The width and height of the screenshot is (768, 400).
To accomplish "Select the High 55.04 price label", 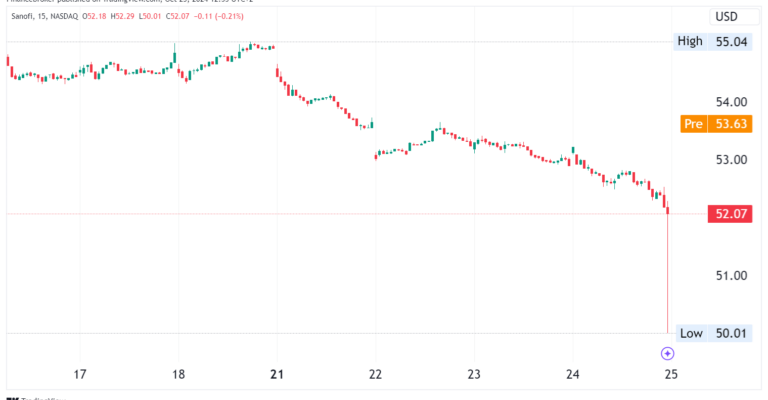I will [x=713, y=42].
